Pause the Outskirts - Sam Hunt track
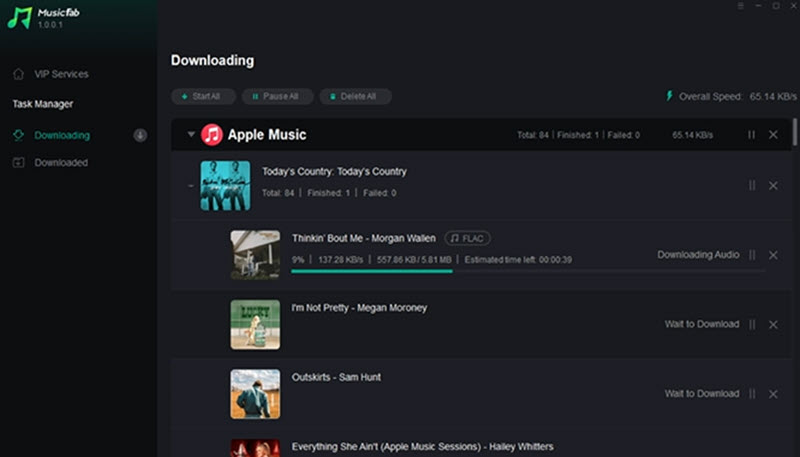Viewport: 800px width, 457px height. (x=752, y=394)
